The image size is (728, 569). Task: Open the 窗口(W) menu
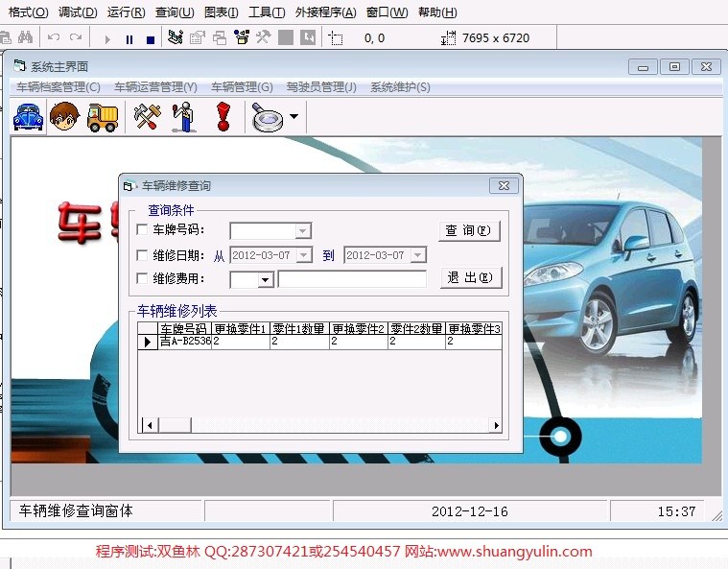click(x=387, y=12)
